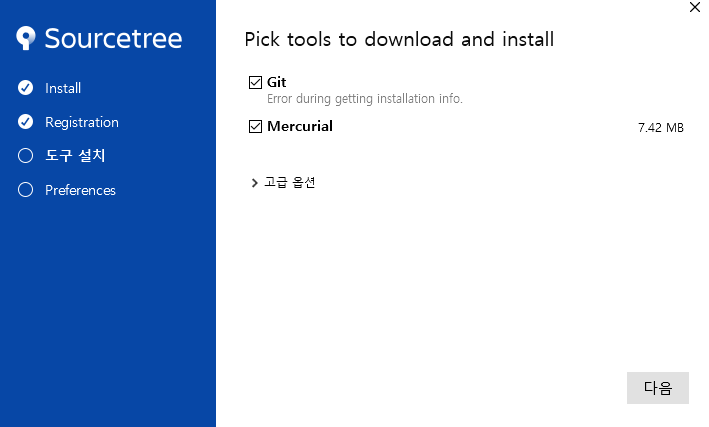This screenshot has width=709, height=427.
Task: Uncheck the Git checkbox
Action: pyautogui.click(x=255, y=82)
